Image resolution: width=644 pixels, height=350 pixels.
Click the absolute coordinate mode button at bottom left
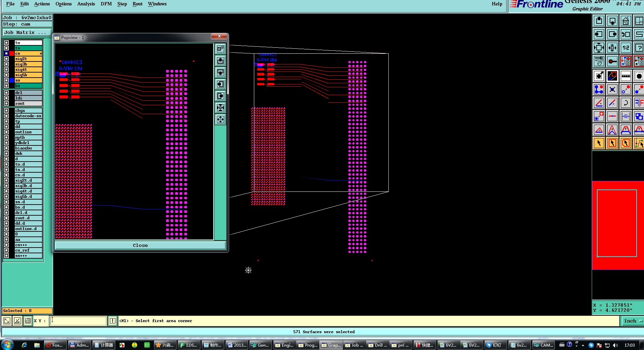coord(7,321)
